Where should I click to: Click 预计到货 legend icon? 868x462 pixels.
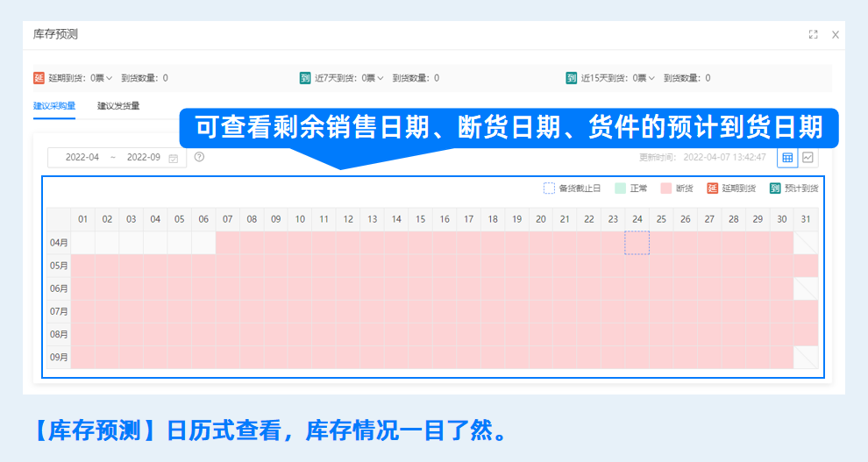pos(775,188)
